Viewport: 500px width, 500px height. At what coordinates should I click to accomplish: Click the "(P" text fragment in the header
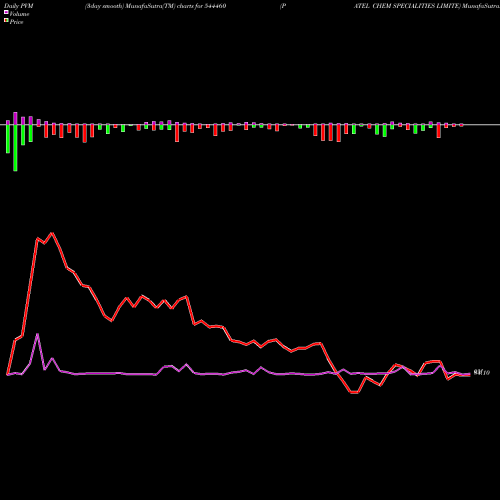tap(283, 6)
